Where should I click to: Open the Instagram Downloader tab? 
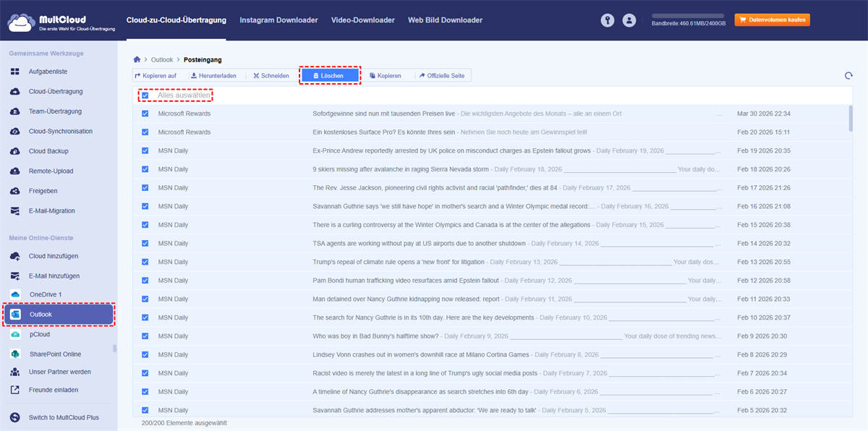click(278, 20)
